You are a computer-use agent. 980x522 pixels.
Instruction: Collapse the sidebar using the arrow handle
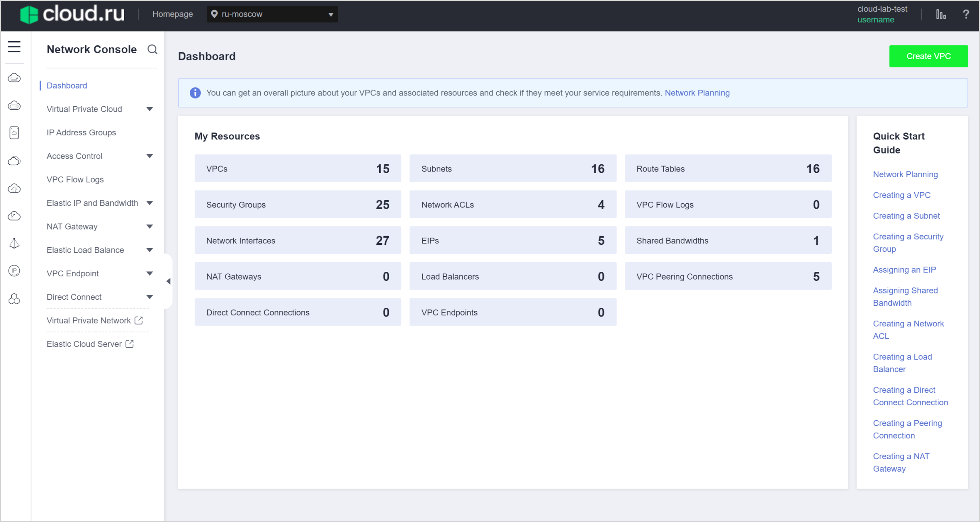point(168,281)
